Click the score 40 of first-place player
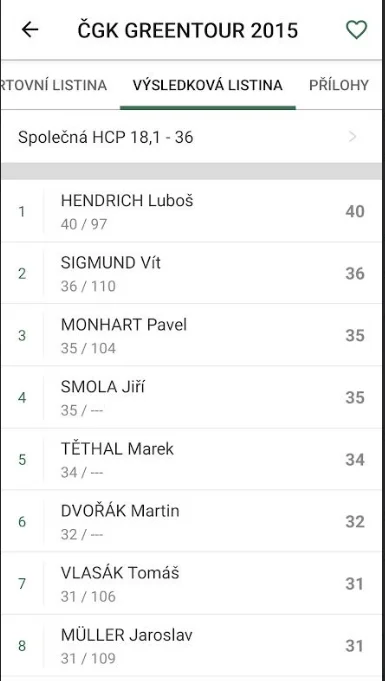 click(355, 212)
